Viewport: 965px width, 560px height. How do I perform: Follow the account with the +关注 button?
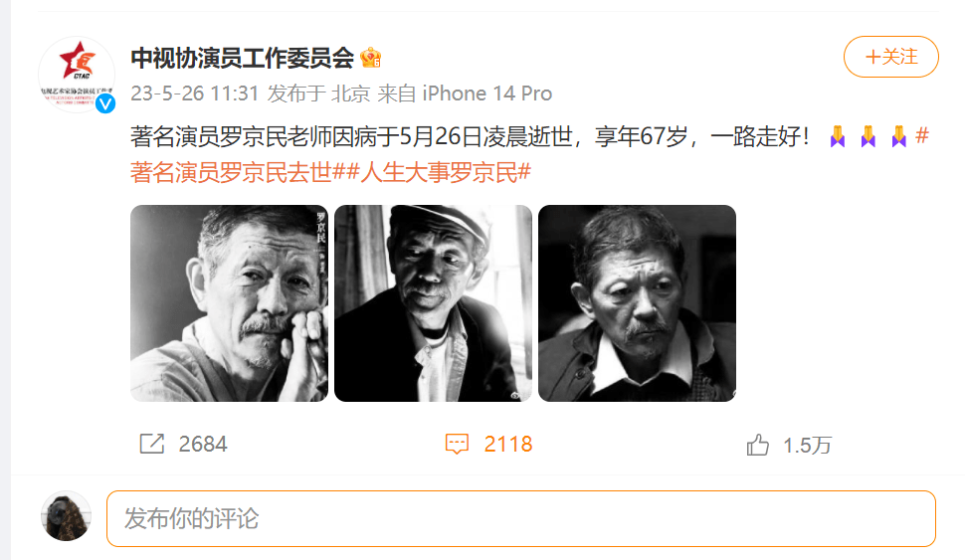(890, 57)
